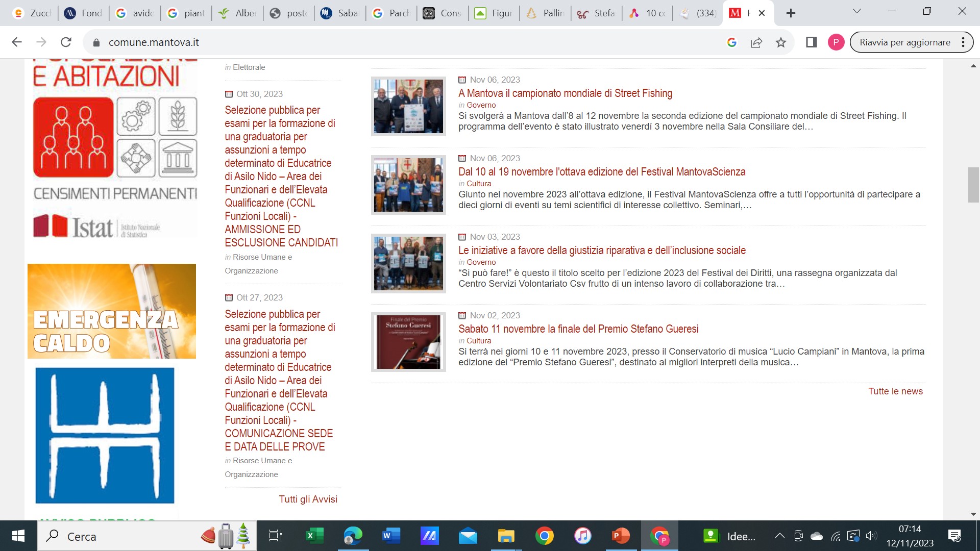Click the taskbar Cerca search box
The height and width of the screenshot is (551, 980).
point(147,536)
